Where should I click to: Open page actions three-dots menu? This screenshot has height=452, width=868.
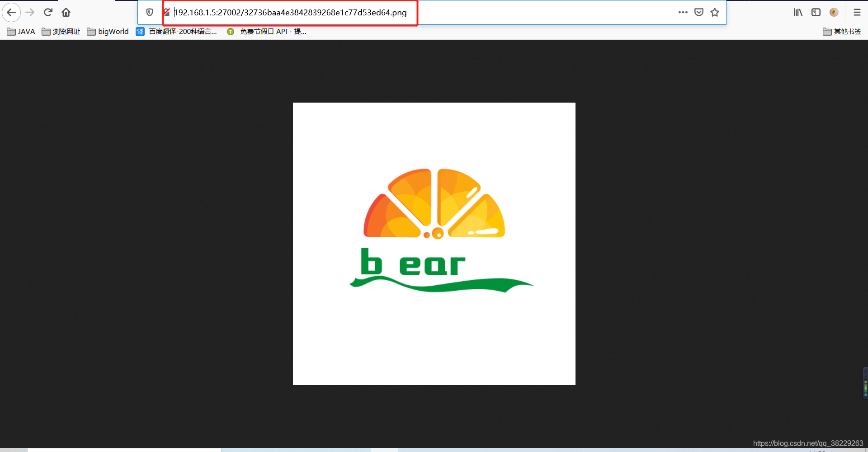(x=683, y=12)
